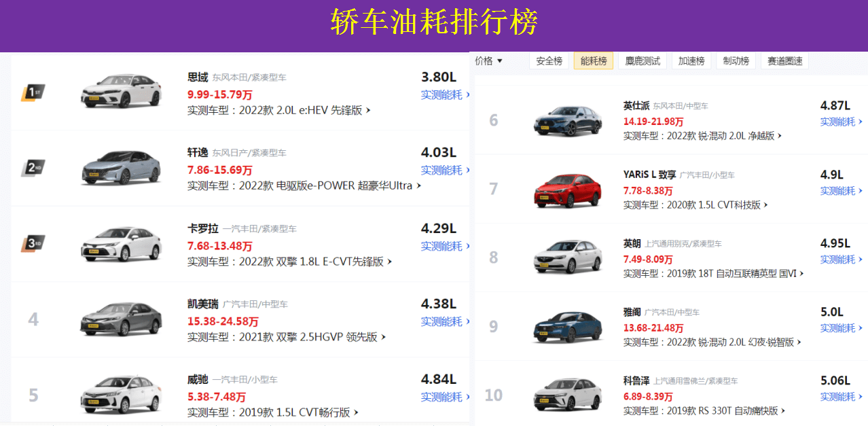The width and height of the screenshot is (868, 426).
Task: Open the 英朗 car image
Action: 568,258
